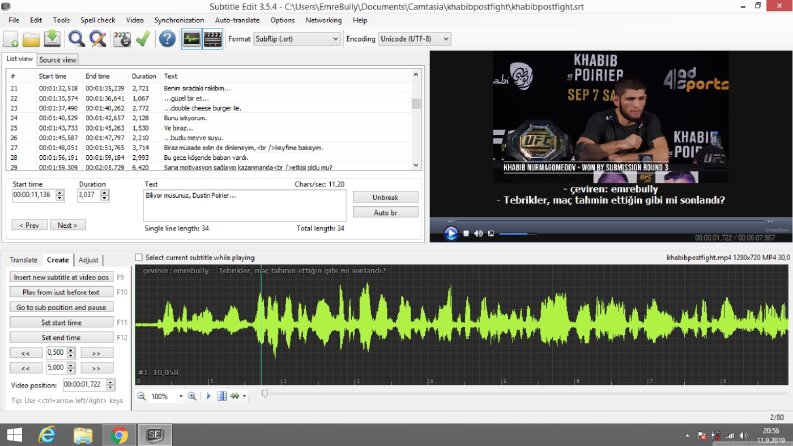Switch to Source view tab
Image resolution: width=793 pixels, height=446 pixels.
click(x=58, y=60)
